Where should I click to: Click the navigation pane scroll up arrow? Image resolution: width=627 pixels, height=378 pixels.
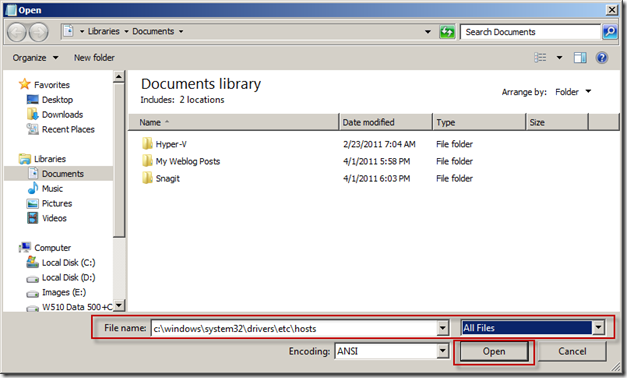click(119, 76)
